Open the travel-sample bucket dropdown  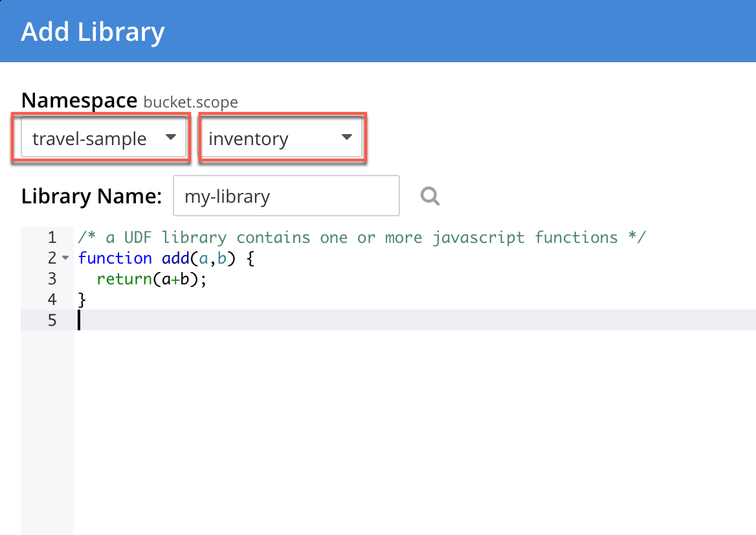tap(100, 137)
